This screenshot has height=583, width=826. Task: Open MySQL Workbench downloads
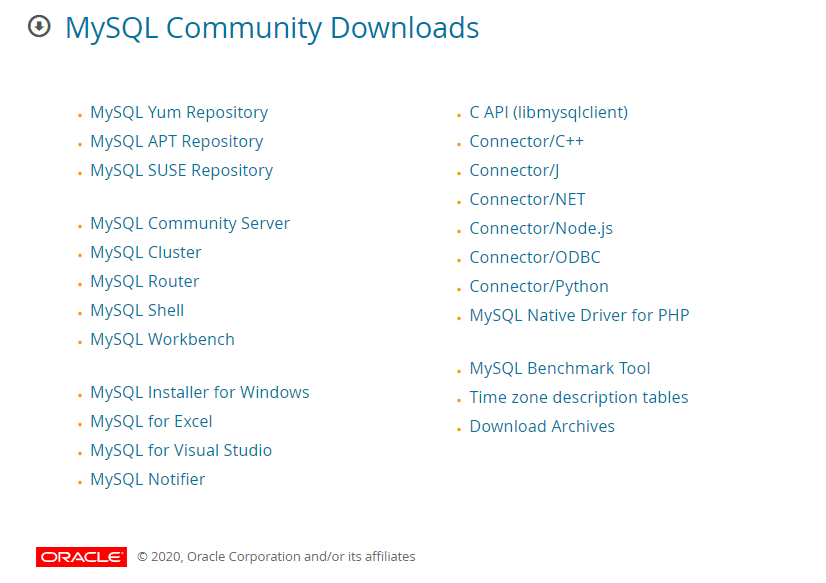(162, 339)
